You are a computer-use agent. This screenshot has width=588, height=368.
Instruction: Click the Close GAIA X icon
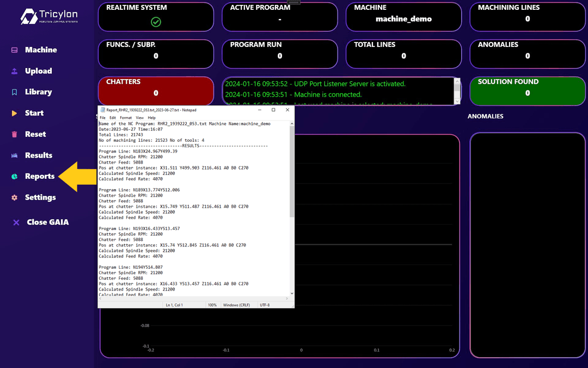[x=16, y=222]
